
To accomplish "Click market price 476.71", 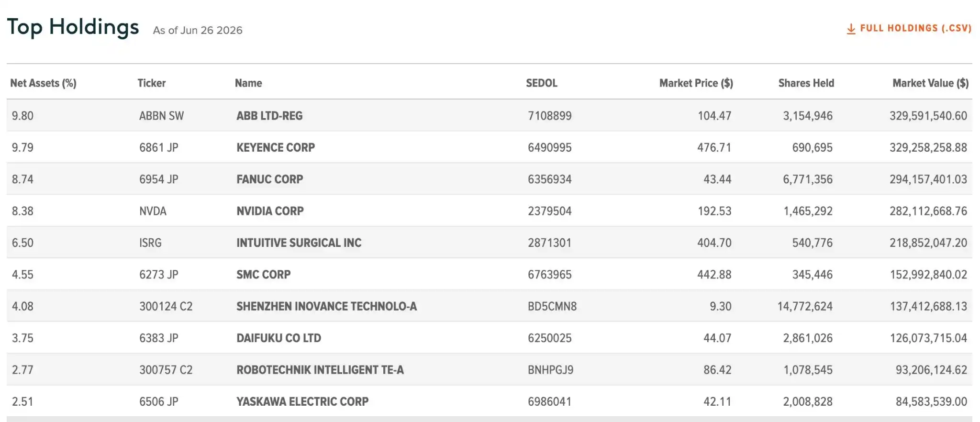I will click(x=714, y=147).
